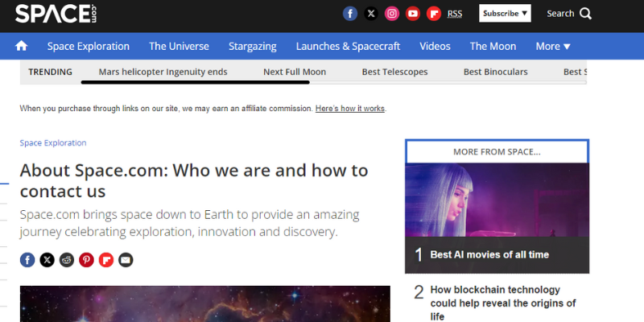Viewport: 644px width, 322px height.
Task: Open trending Mars helicopter Ingenuity ends link
Action: pyautogui.click(x=163, y=72)
